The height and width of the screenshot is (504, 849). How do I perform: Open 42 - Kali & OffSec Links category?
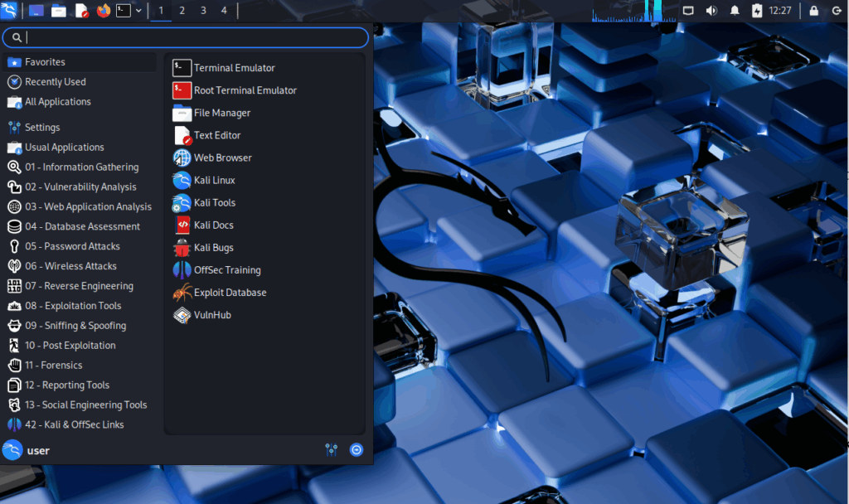click(80, 425)
